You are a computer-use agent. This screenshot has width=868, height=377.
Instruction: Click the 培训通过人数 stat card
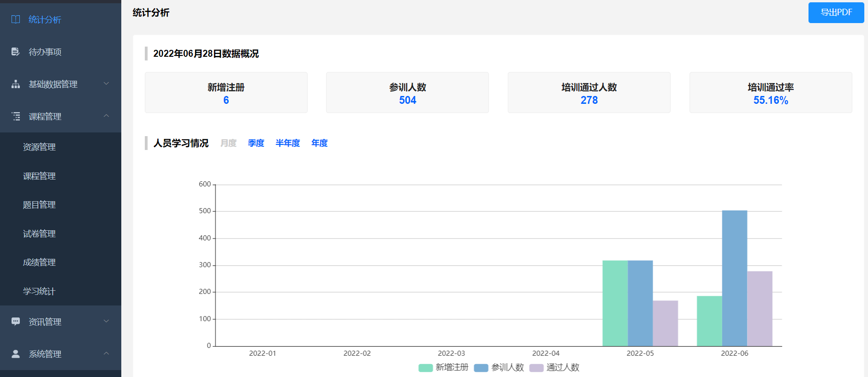(589, 92)
